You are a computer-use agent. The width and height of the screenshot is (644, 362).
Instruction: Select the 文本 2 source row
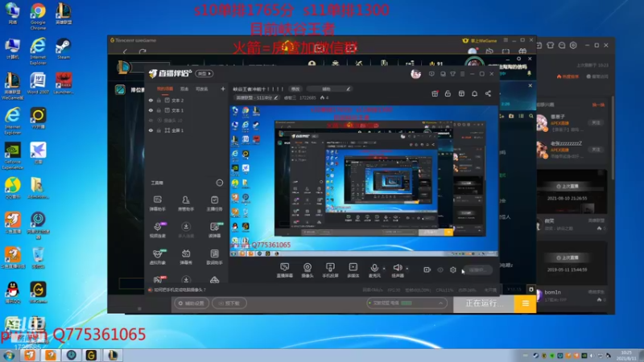pos(187,100)
